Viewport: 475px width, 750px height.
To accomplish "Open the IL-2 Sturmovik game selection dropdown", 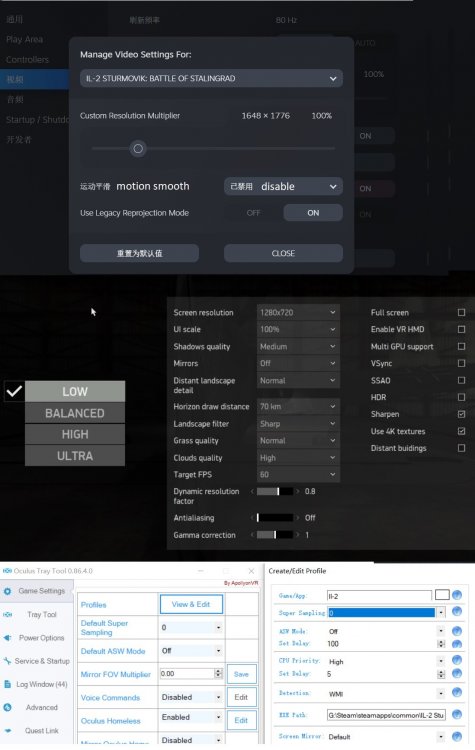I will coord(211,78).
